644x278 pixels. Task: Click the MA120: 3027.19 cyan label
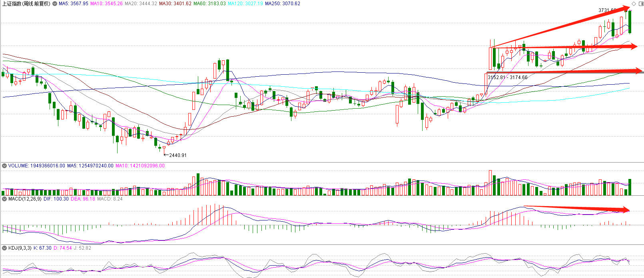pyautogui.click(x=245, y=4)
